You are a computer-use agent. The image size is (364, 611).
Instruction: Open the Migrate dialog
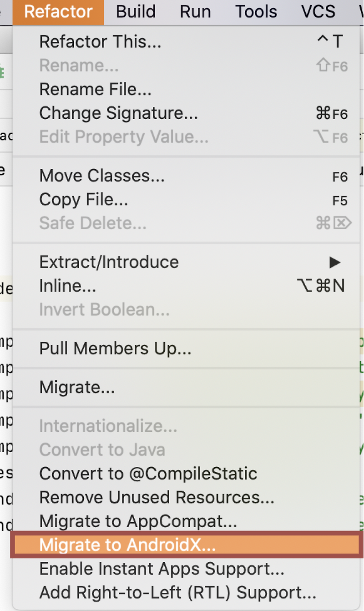point(76,387)
